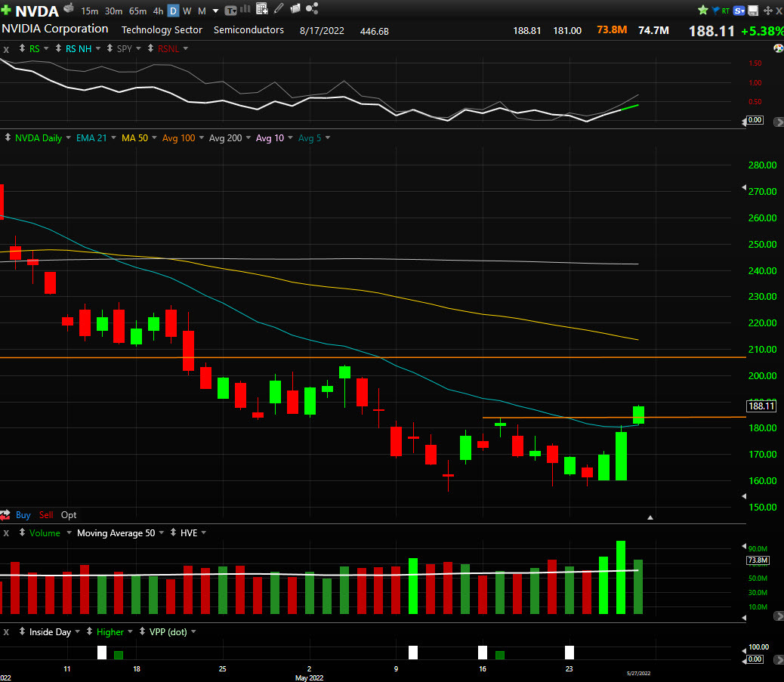Click the buy/sell swap arrows icon
This screenshot has height=682, width=784.
tap(5, 514)
